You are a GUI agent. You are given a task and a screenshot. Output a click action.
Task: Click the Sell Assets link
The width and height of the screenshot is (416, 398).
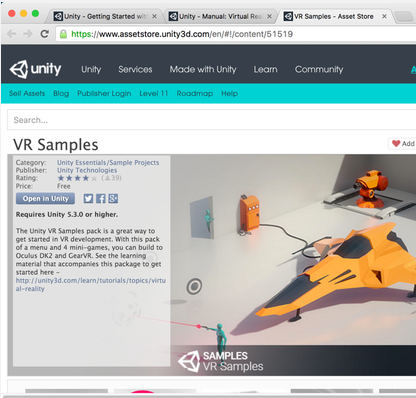click(27, 93)
